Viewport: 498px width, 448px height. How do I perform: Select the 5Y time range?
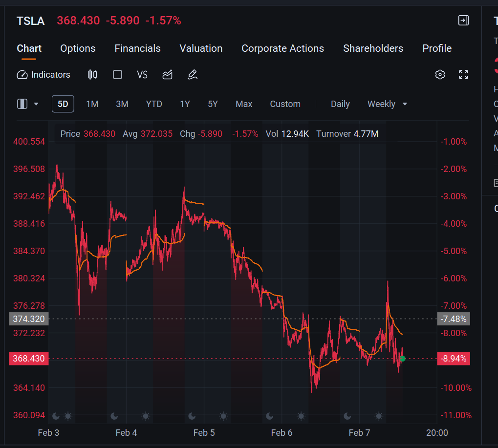[x=213, y=104]
